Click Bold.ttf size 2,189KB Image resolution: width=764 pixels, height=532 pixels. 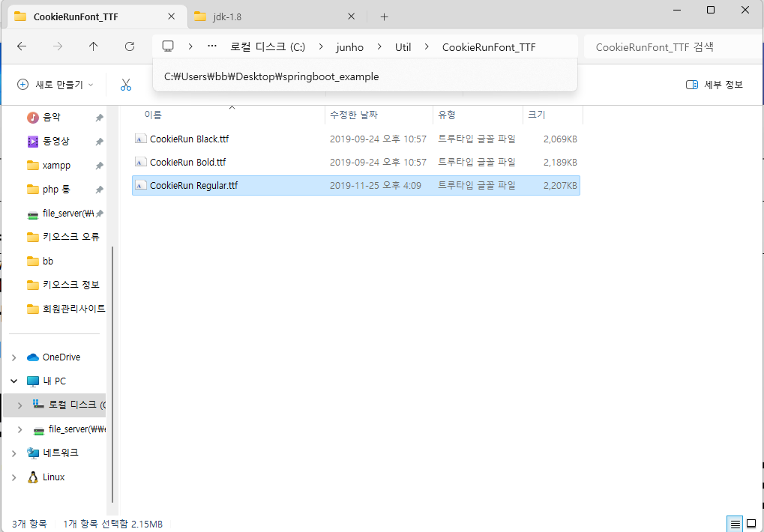tap(560, 162)
